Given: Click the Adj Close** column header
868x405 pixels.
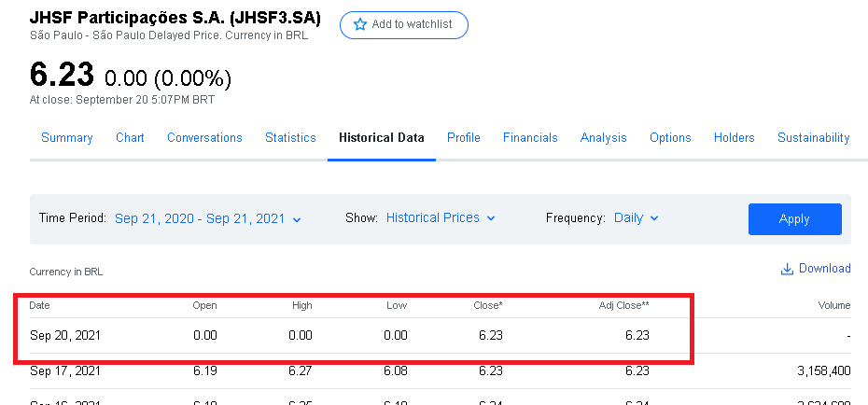Looking at the screenshot, I should coord(623,305).
